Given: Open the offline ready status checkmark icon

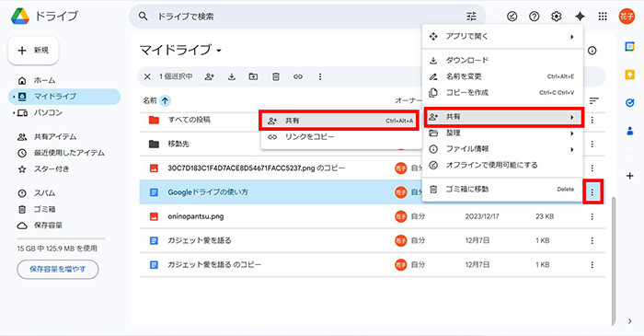Looking at the screenshot, I should [512, 17].
